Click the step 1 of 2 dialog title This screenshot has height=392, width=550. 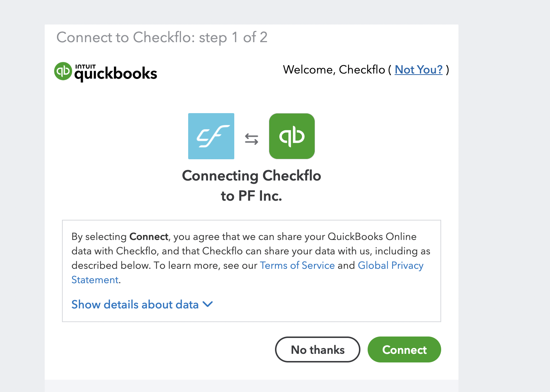(x=162, y=37)
